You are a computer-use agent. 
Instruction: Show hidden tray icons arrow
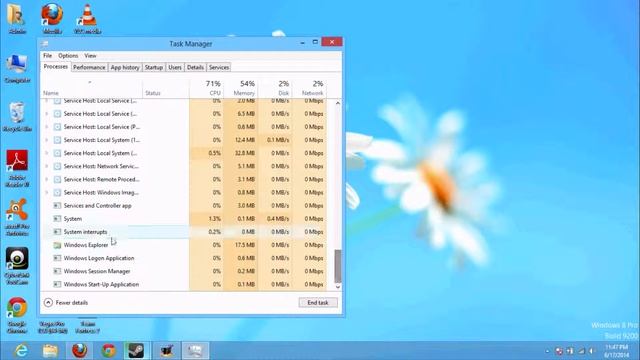coord(547,351)
